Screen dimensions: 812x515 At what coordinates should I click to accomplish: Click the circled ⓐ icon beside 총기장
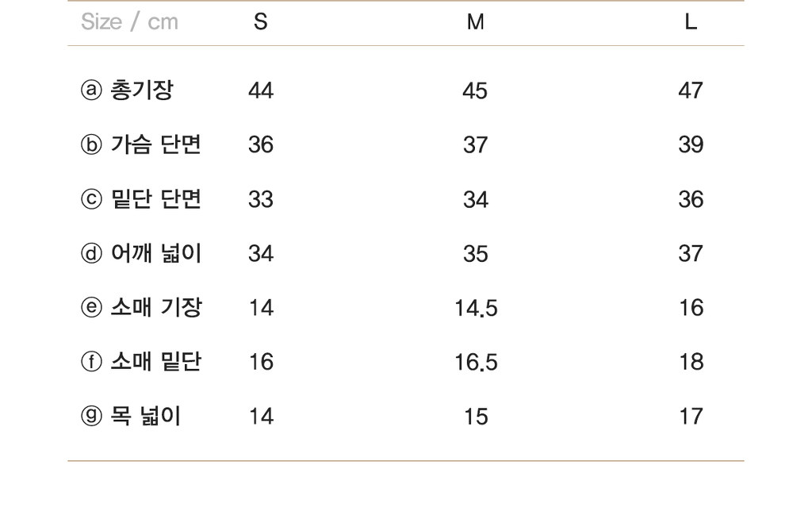(91, 90)
